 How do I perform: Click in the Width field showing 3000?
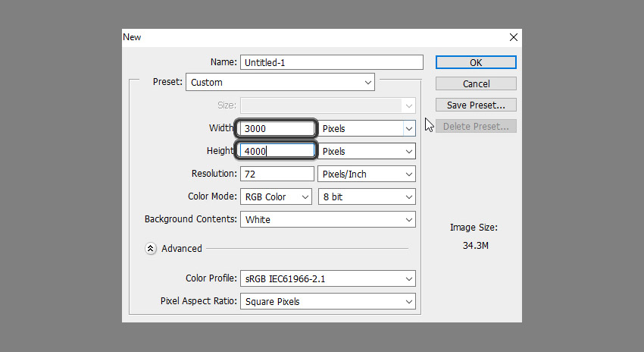[277, 128]
